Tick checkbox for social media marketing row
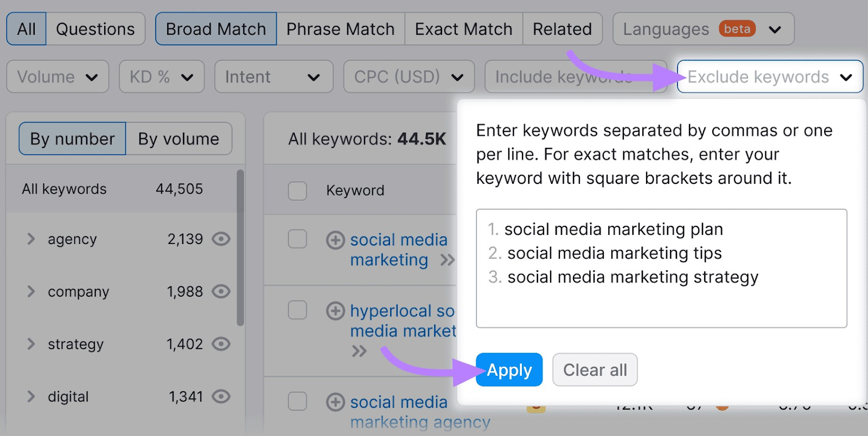Image resolution: width=868 pixels, height=436 pixels. 297,239
